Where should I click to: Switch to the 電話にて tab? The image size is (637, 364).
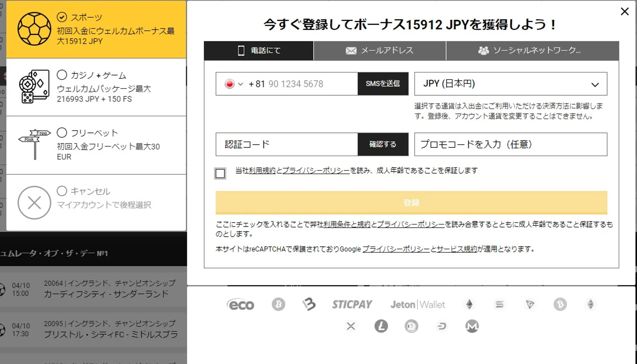point(259,51)
